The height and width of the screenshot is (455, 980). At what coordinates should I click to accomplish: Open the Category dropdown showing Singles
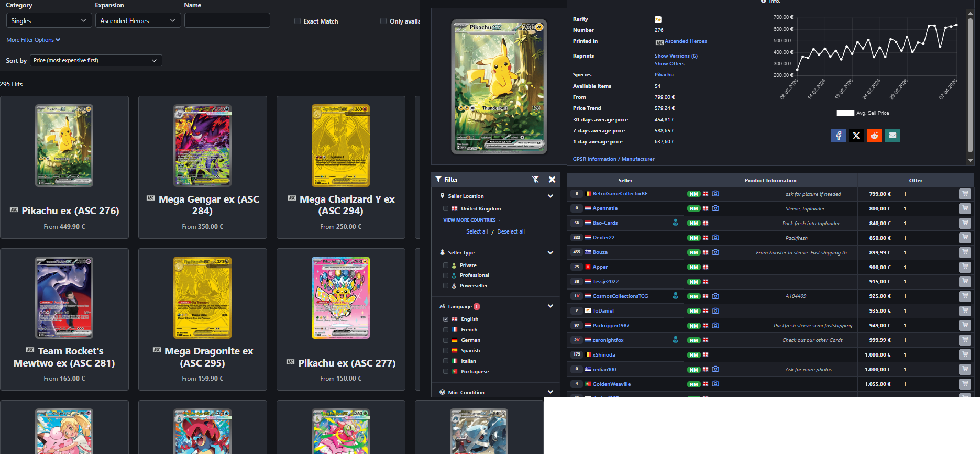pos(49,20)
